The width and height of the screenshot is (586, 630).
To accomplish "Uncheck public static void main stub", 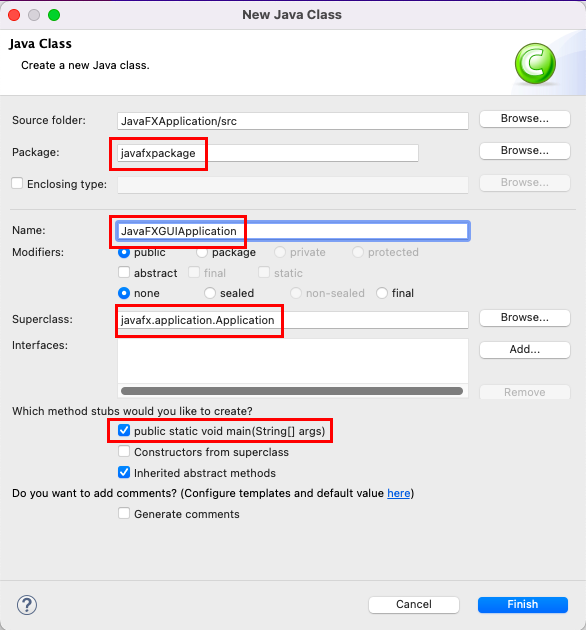I will coord(124,431).
